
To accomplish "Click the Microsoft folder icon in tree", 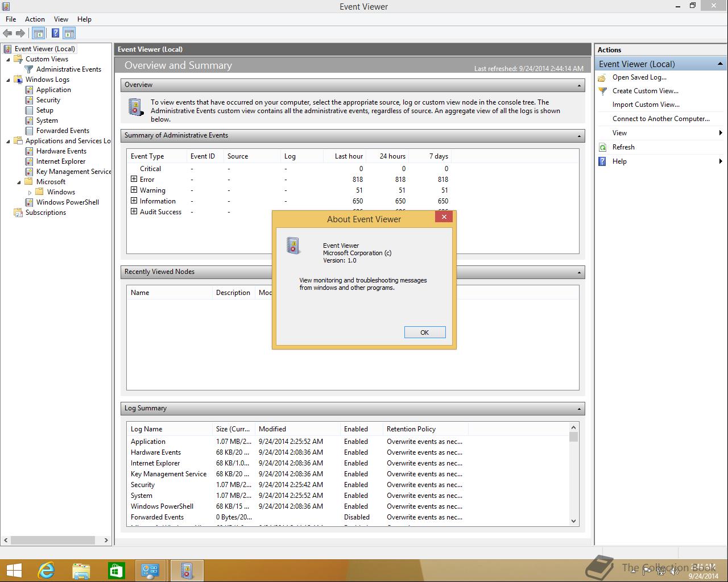I will (29, 182).
